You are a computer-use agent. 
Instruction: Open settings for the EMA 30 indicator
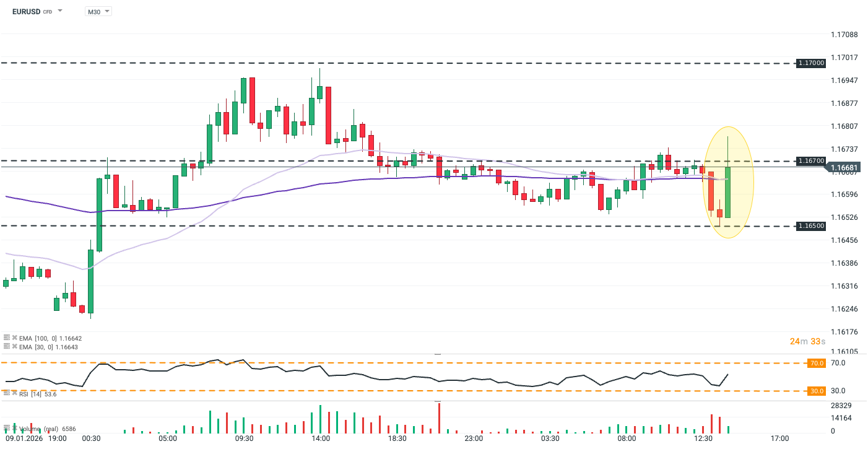tap(7, 347)
